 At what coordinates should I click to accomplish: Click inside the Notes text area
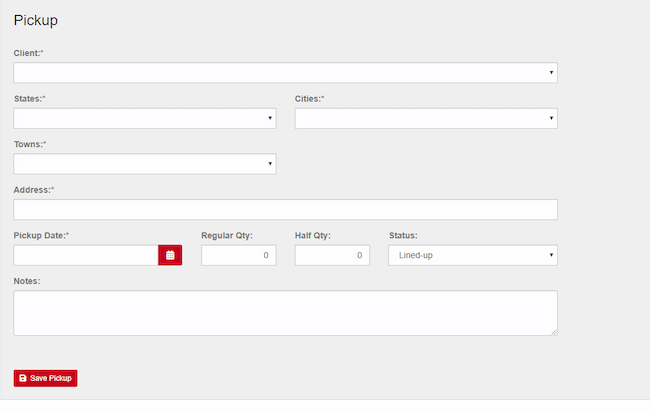(x=285, y=313)
